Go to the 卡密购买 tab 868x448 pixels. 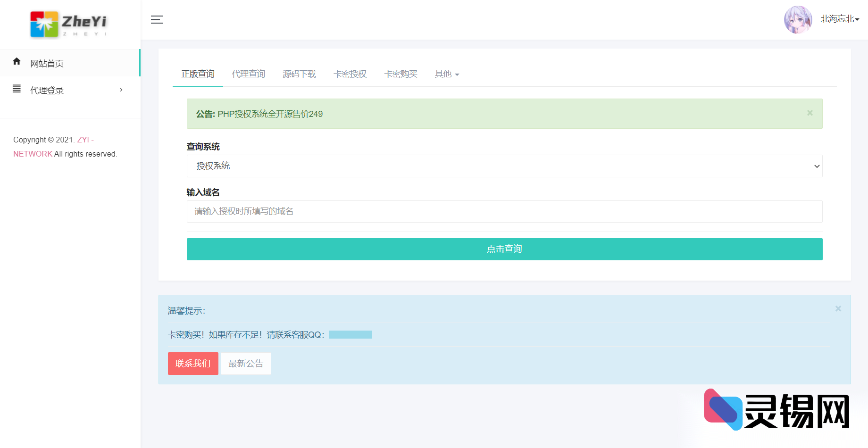[x=401, y=74]
